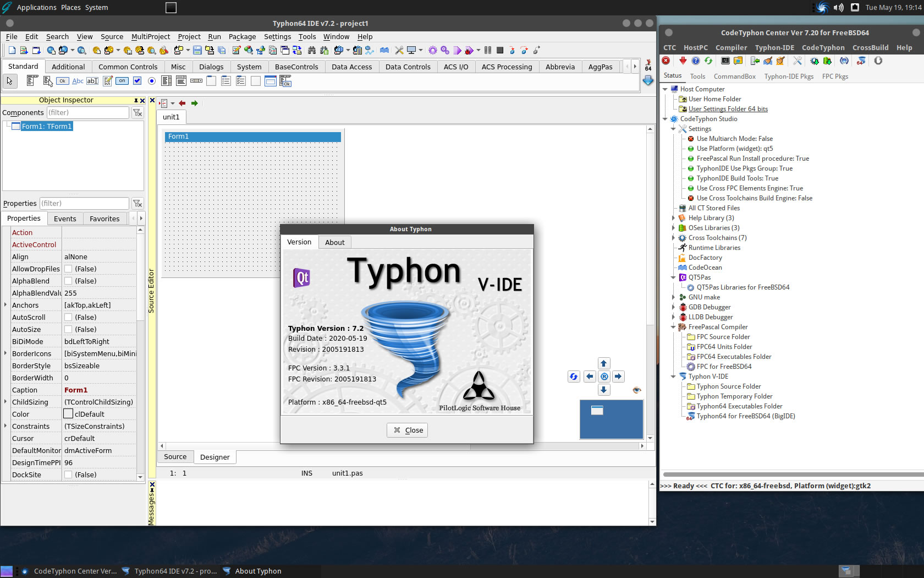Open User Settings Folder 64 bits link
924x578 pixels.
click(x=728, y=108)
